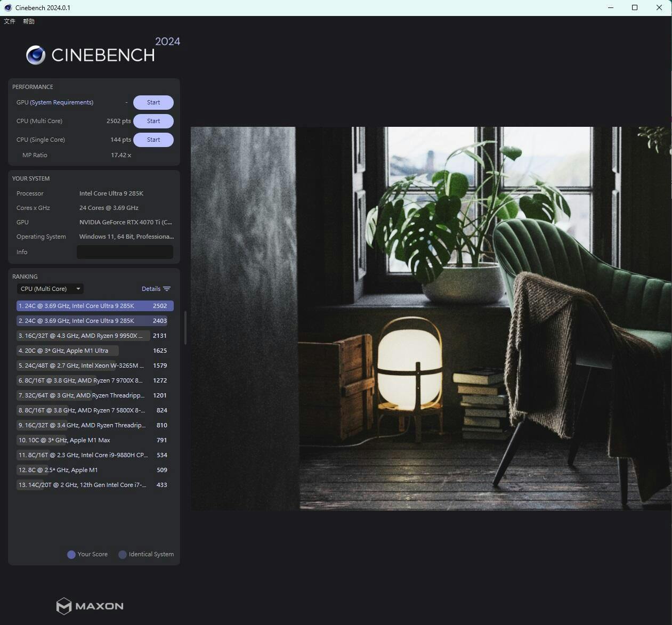Start the GPU benchmark
The height and width of the screenshot is (625, 672).
pos(153,102)
